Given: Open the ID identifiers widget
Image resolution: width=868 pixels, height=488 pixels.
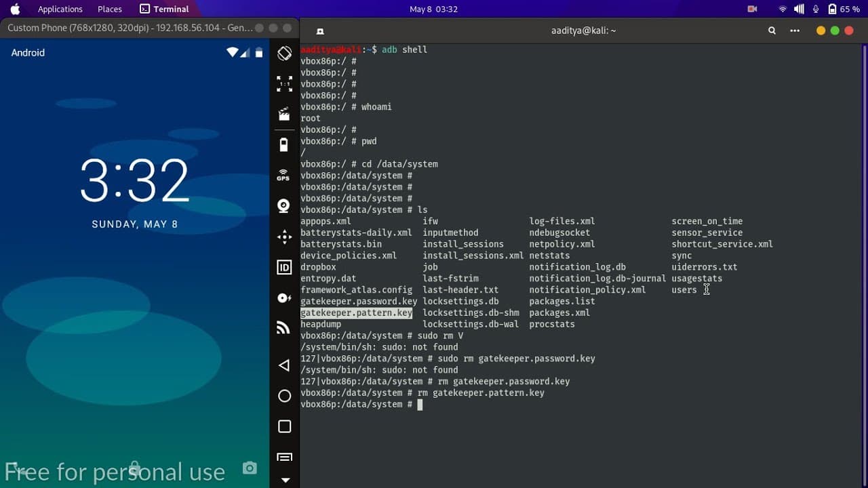Looking at the screenshot, I should click(x=285, y=267).
